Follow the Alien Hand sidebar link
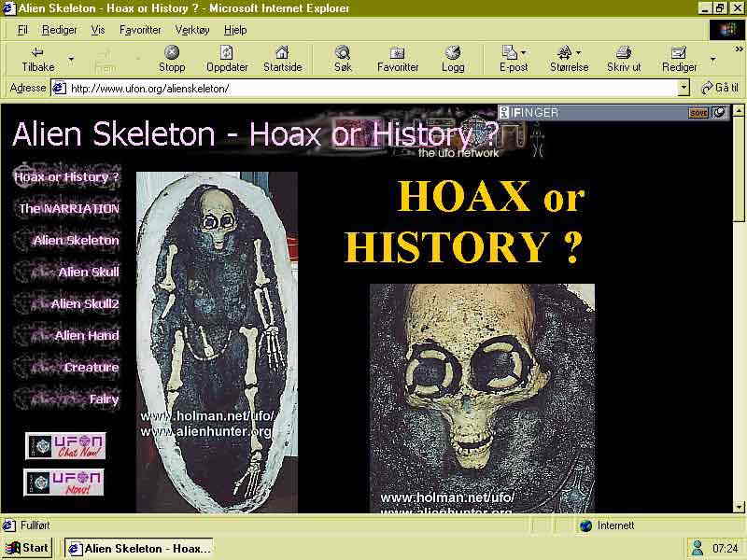 tap(86, 336)
